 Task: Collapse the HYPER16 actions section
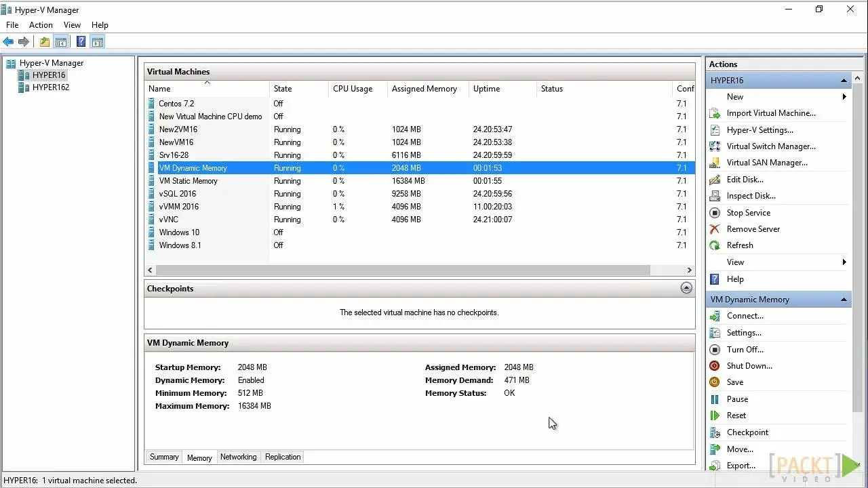[x=844, y=81]
